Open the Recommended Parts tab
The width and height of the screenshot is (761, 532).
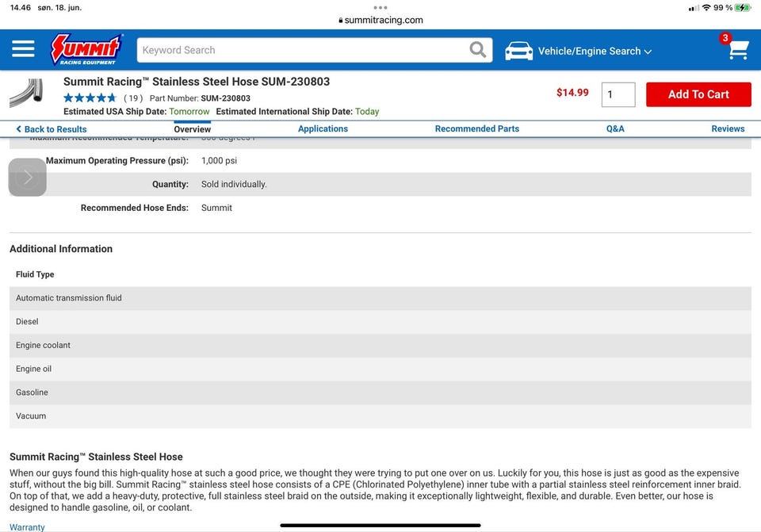[477, 128]
